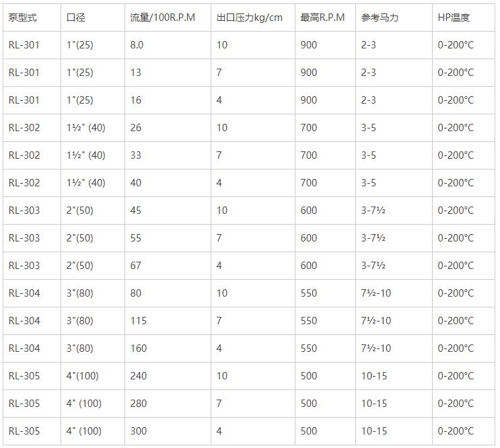Click 0-200°C in the 8.0 flow row
500x448 pixels.
456,45
